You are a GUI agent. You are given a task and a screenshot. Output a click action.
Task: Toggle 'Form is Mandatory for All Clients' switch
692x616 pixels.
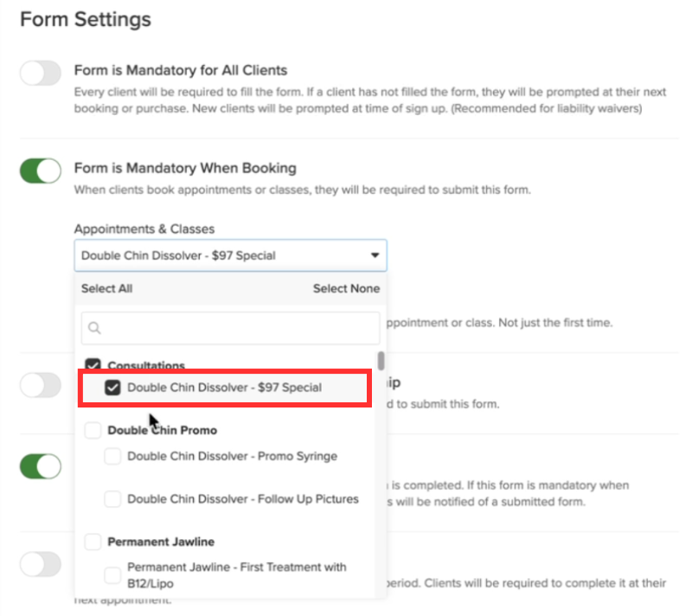pyautogui.click(x=41, y=74)
